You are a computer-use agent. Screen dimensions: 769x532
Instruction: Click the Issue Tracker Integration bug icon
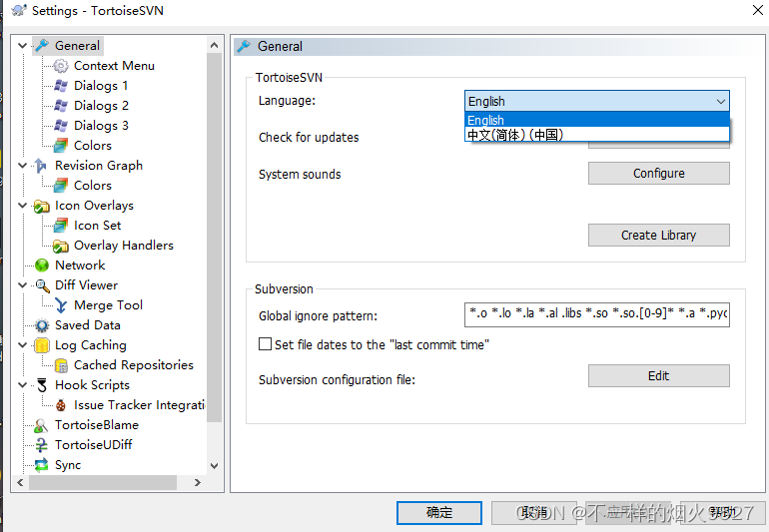pos(61,405)
